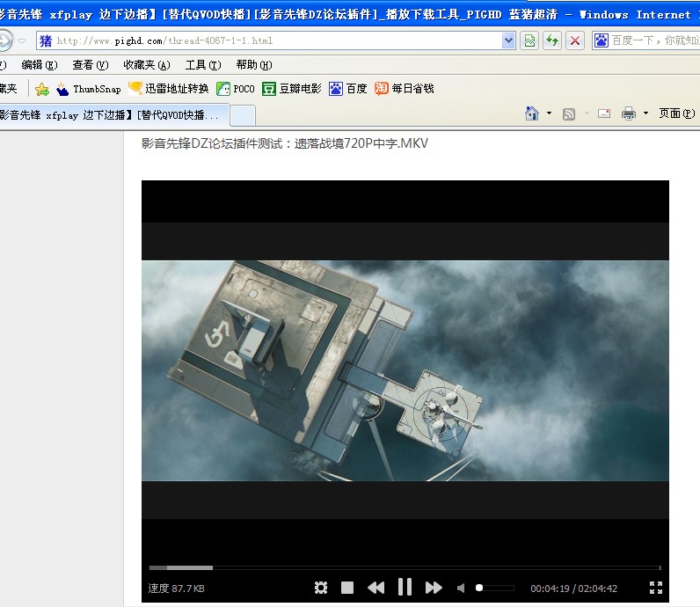Image resolution: width=700 pixels, height=607 pixels.
Task: Expand the print options dropdown arrow
Action: tap(645, 113)
